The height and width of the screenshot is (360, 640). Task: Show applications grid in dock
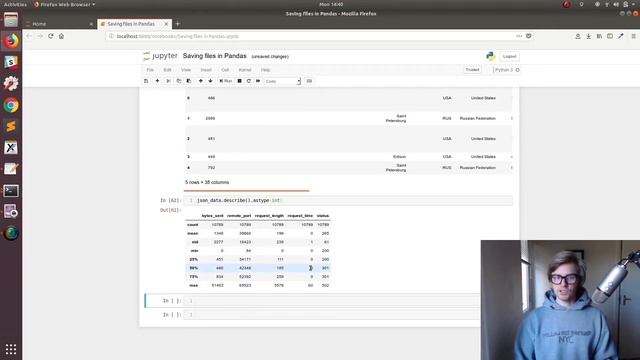(11, 349)
